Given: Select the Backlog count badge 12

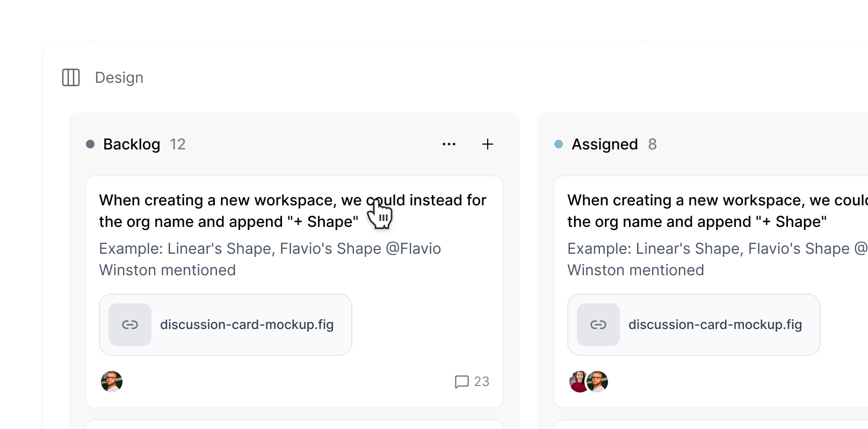Looking at the screenshot, I should point(178,144).
